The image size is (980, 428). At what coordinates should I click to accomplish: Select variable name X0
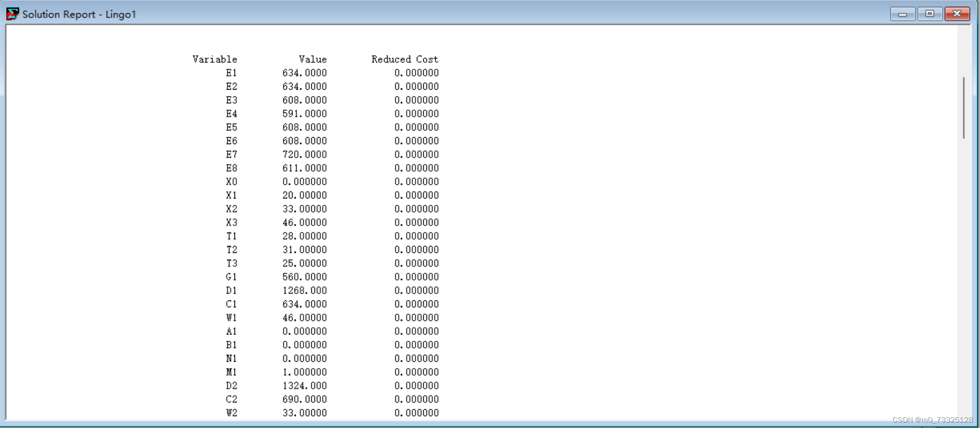[x=231, y=182]
